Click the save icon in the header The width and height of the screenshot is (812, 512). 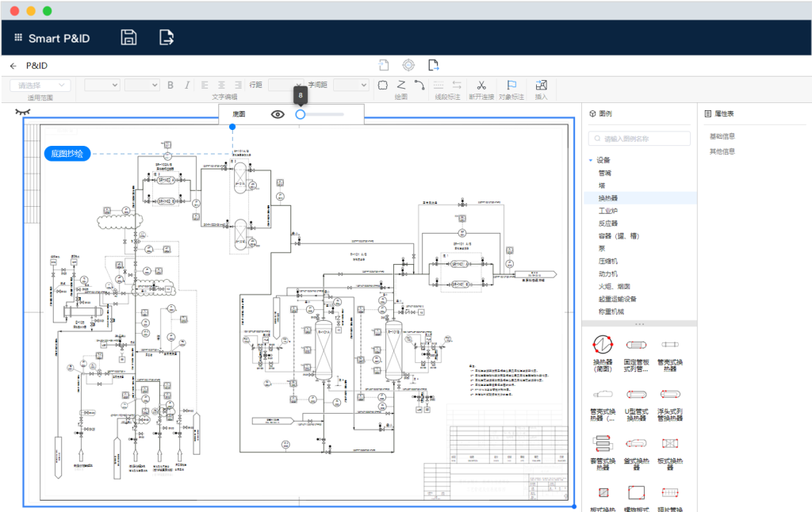[x=128, y=37]
